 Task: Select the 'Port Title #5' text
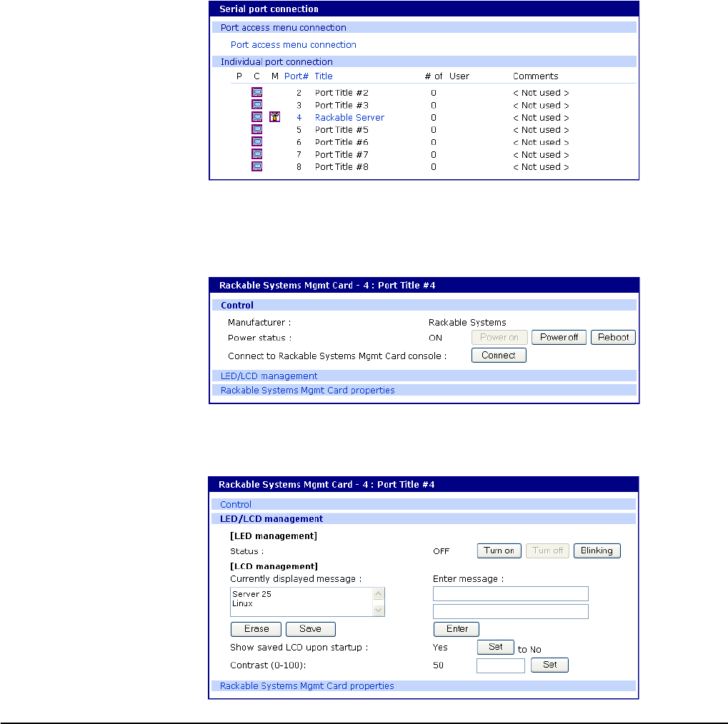tap(341, 130)
